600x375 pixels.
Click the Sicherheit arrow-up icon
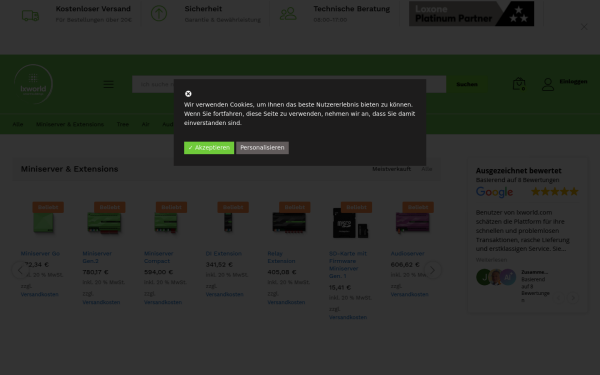tap(159, 14)
